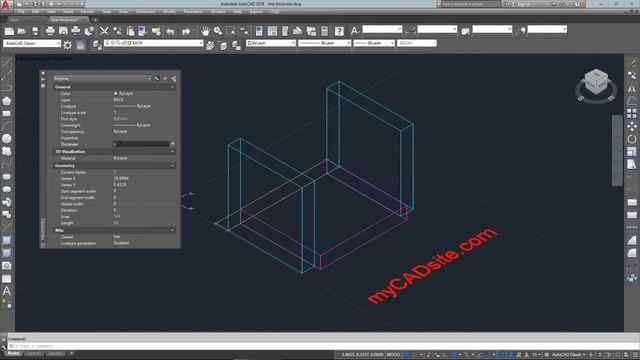Open the lineweight control dropdown
640x360 pixels.
coord(374,43)
